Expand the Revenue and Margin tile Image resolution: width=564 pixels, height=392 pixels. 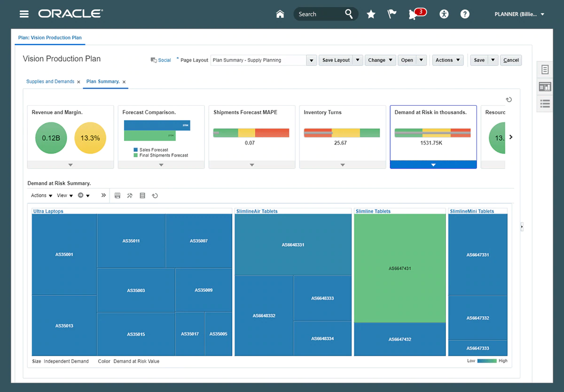(70, 165)
